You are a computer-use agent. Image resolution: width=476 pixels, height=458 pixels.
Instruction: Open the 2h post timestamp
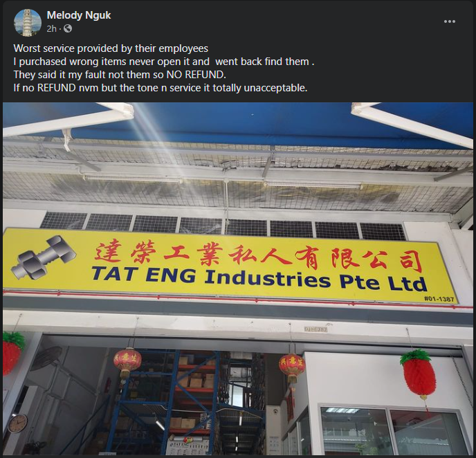click(52, 28)
